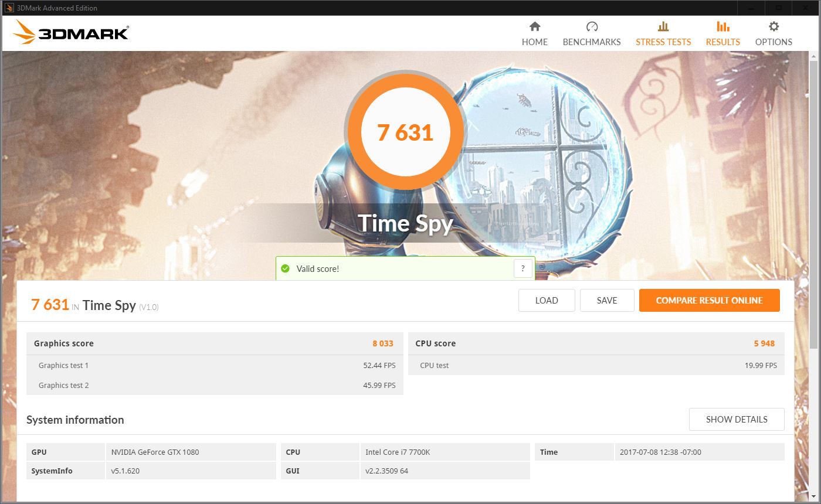The image size is (821, 504).
Task: Open the Stress Tests bar-chart icon
Action: [663, 26]
